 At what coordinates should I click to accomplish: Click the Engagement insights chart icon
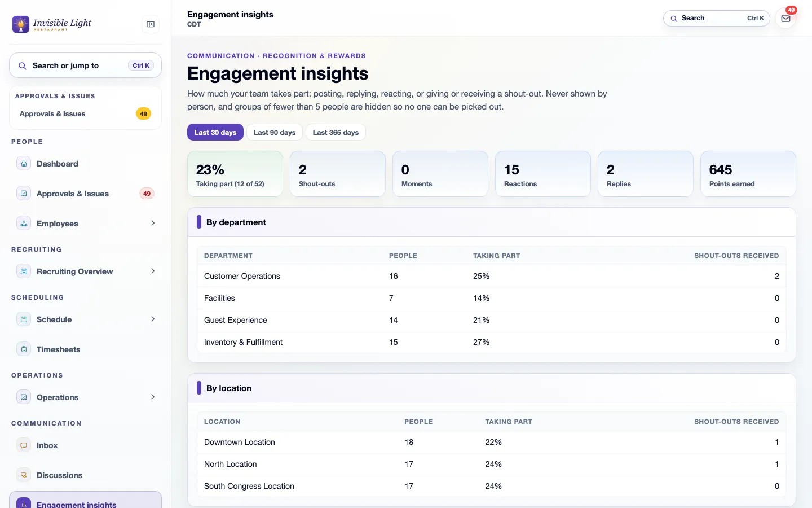pyautogui.click(x=24, y=504)
